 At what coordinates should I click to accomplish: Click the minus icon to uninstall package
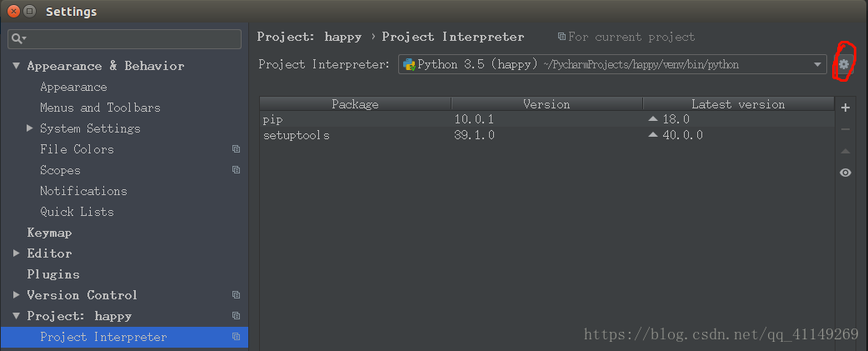click(846, 129)
